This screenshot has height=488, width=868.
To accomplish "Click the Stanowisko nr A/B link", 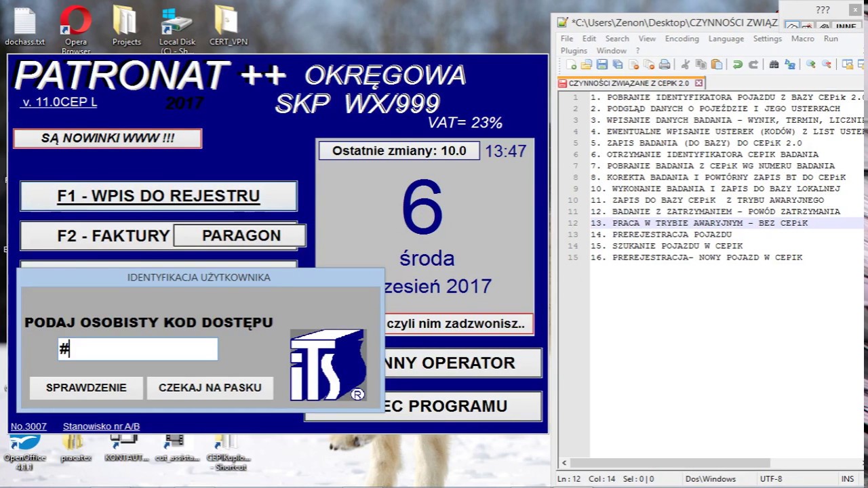I will (101, 426).
